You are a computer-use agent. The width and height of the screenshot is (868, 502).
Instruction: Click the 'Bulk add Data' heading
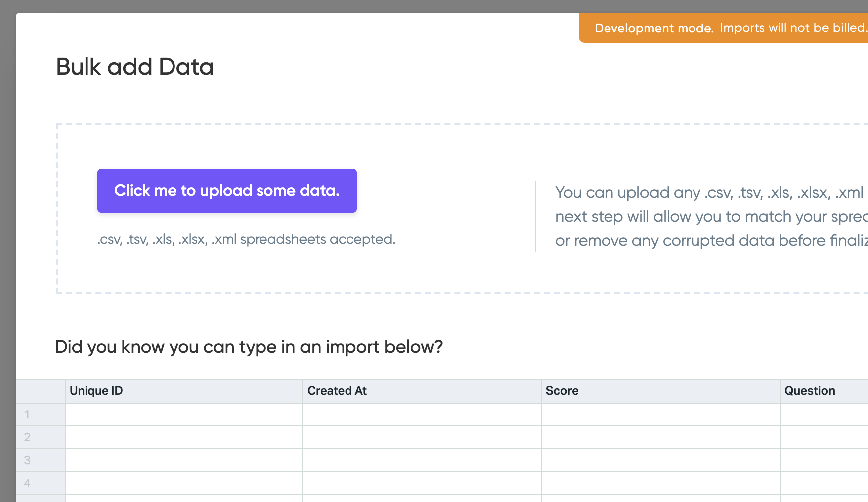[135, 67]
